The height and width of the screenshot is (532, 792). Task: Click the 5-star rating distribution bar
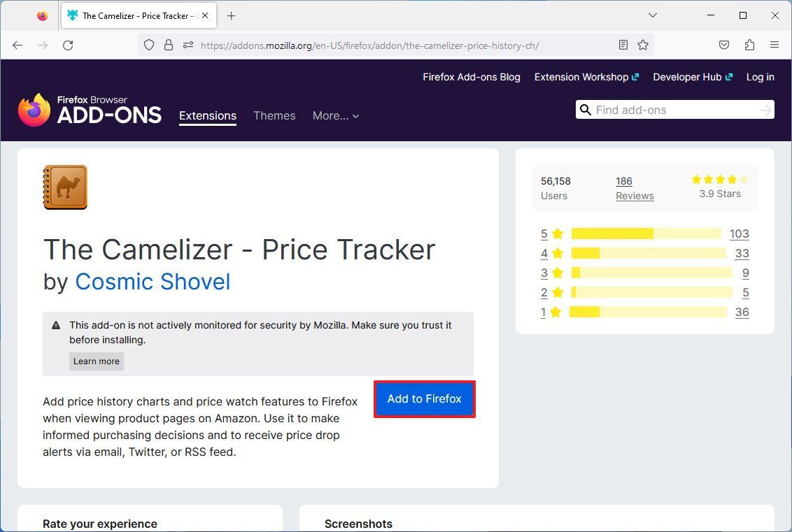click(x=645, y=233)
